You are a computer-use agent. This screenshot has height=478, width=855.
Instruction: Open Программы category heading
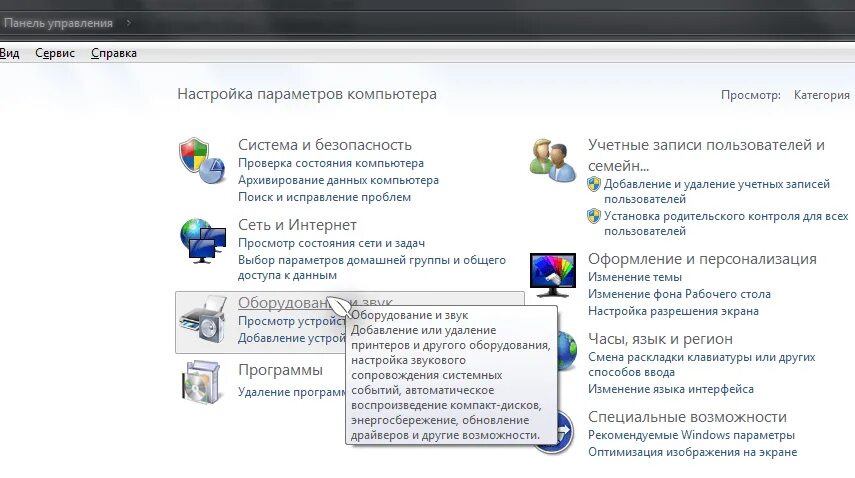pyautogui.click(x=280, y=370)
